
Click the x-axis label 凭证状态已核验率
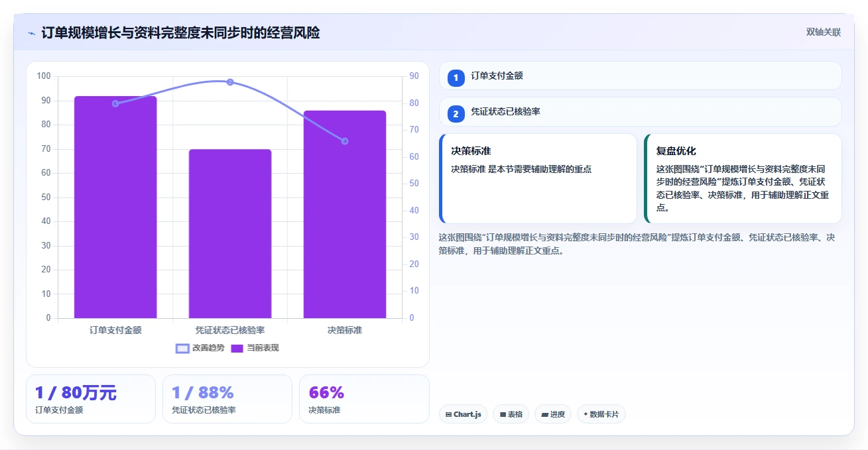click(x=230, y=330)
